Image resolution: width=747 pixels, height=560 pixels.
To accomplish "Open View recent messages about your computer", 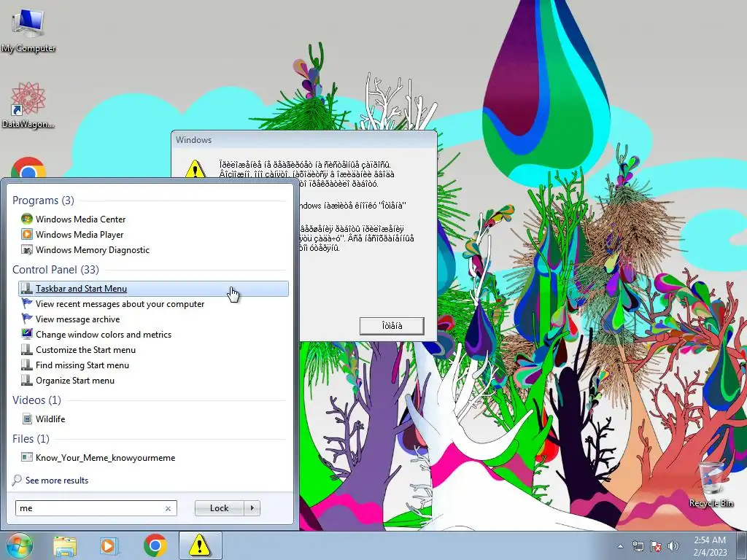I will pyautogui.click(x=153, y=304).
